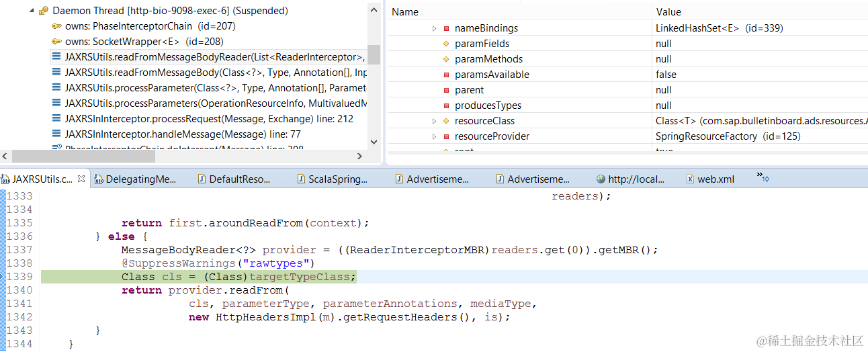Select the null value of paramFields
The image size is (868, 352).
(664, 44)
